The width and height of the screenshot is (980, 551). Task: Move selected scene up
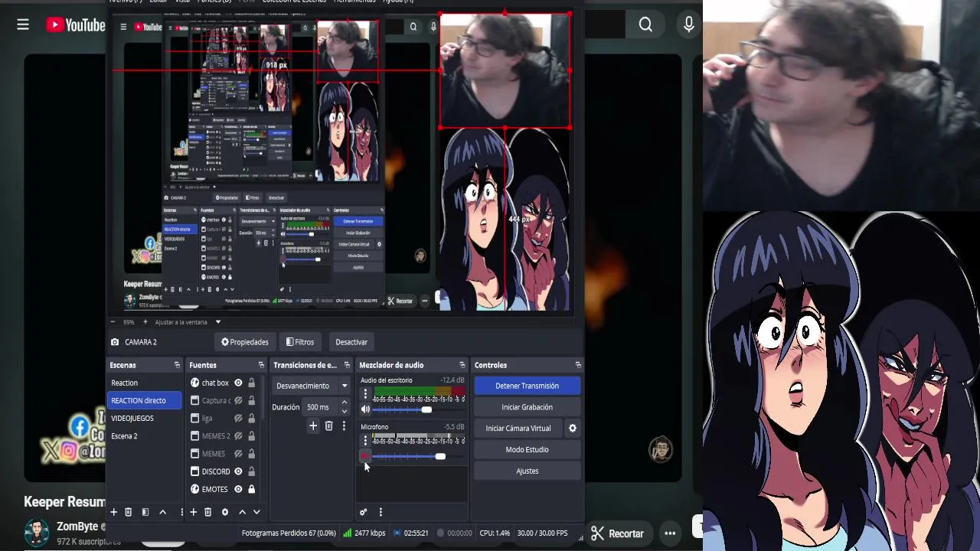click(x=162, y=512)
